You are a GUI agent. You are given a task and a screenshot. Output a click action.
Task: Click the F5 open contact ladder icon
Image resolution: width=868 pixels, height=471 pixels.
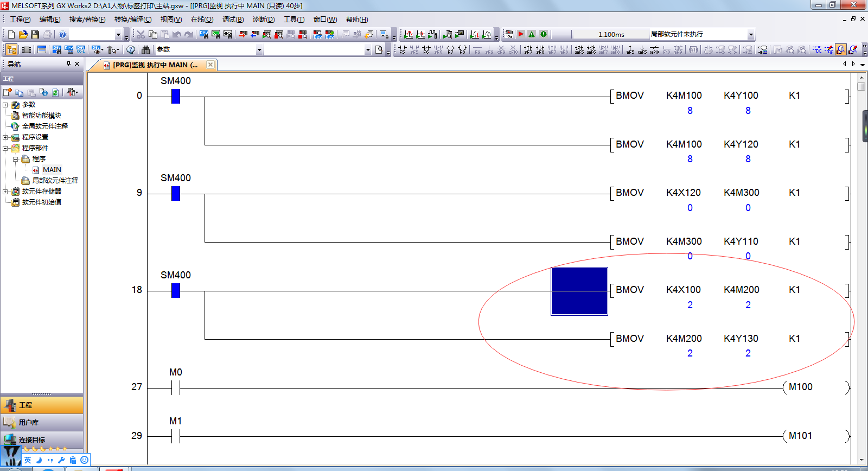[x=402, y=50]
